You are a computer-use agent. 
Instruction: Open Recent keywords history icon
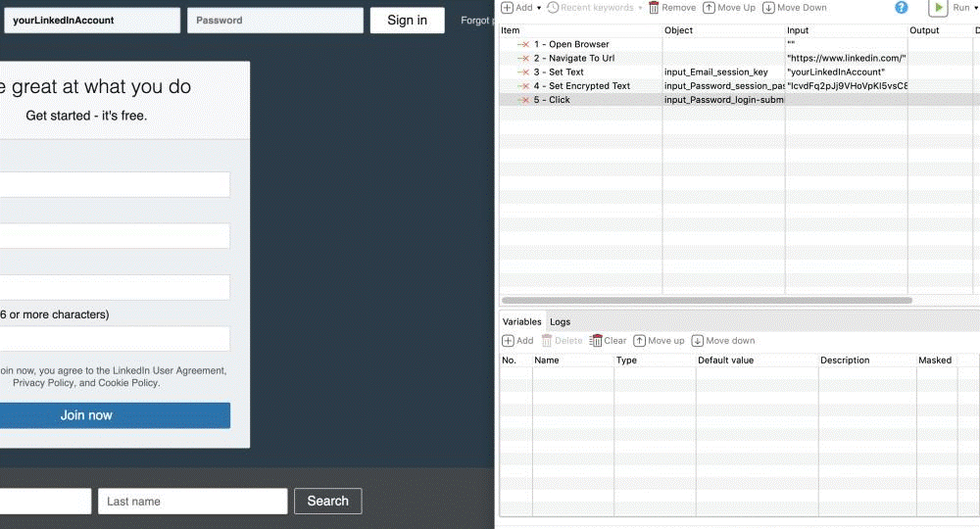coord(553,8)
